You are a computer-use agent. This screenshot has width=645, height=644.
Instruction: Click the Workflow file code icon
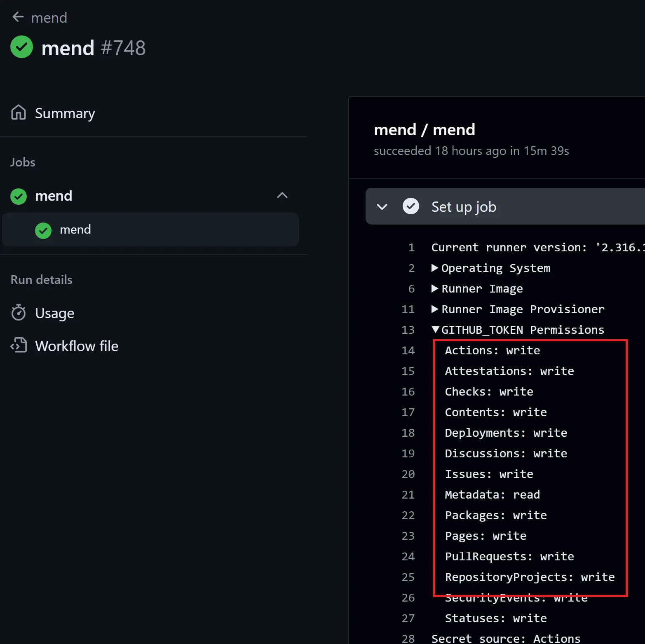click(19, 346)
